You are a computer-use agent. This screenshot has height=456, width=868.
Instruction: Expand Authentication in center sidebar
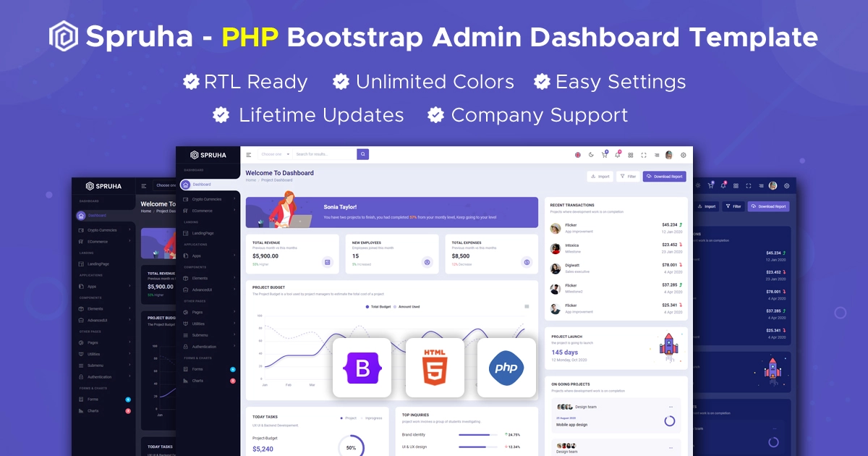point(210,347)
